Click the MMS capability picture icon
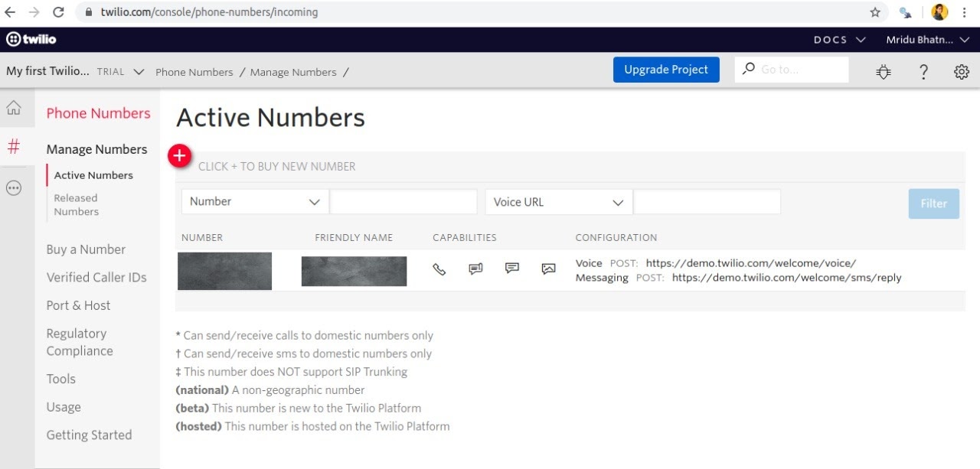This screenshot has width=980, height=469. [548, 269]
